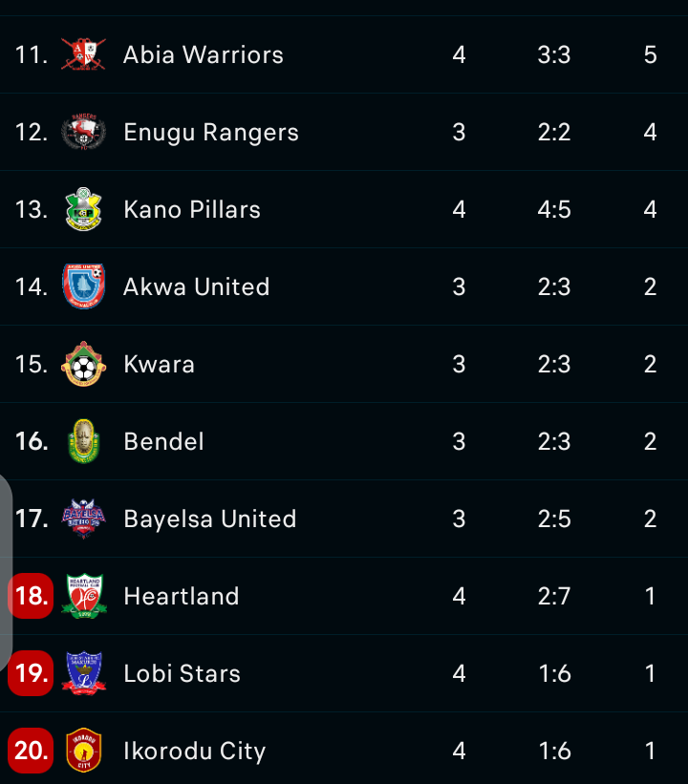Open the Lobi Stars crest
The image size is (688, 784).
[83, 673]
